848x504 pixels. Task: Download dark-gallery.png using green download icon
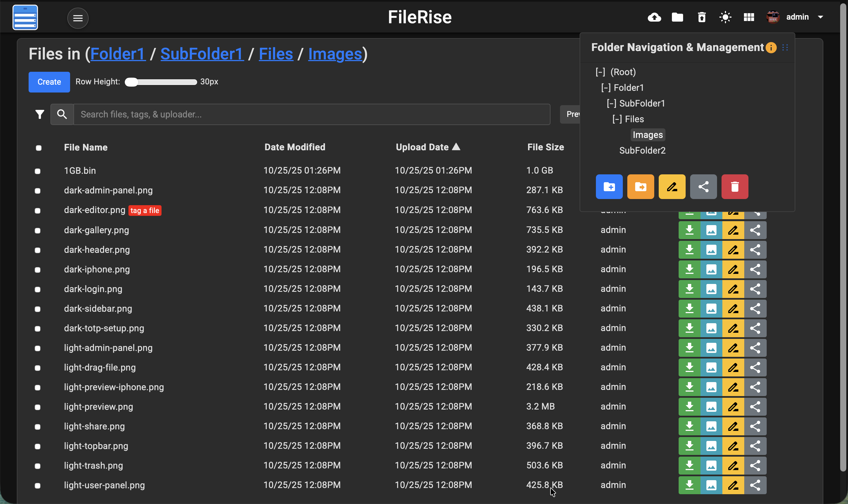pos(689,230)
